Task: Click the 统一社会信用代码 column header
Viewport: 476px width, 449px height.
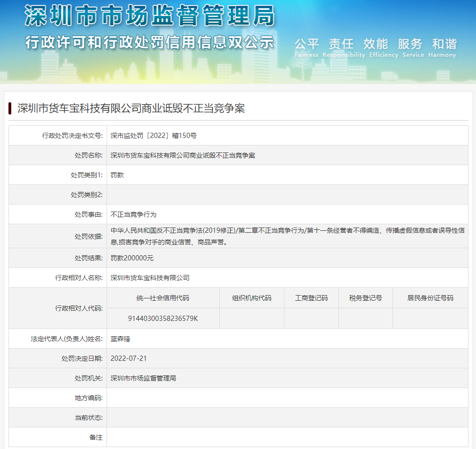Action: coord(163,298)
